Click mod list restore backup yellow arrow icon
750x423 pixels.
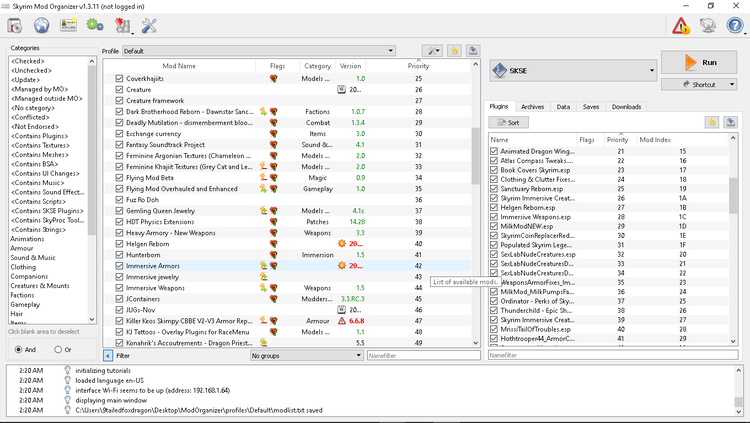click(454, 51)
